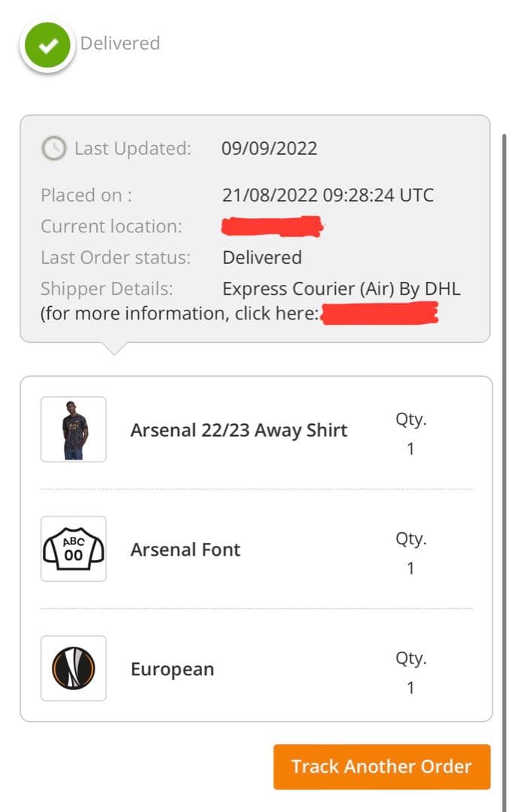Click the European badge icon
This screenshot has height=812, width=511.
(74, 668)
